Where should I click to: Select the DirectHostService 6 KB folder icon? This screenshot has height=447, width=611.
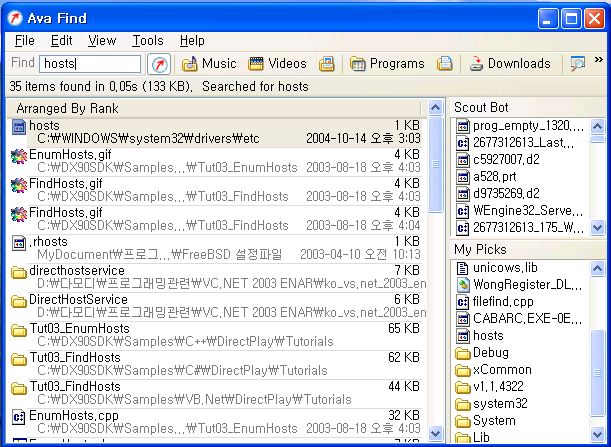pos(19,301)
